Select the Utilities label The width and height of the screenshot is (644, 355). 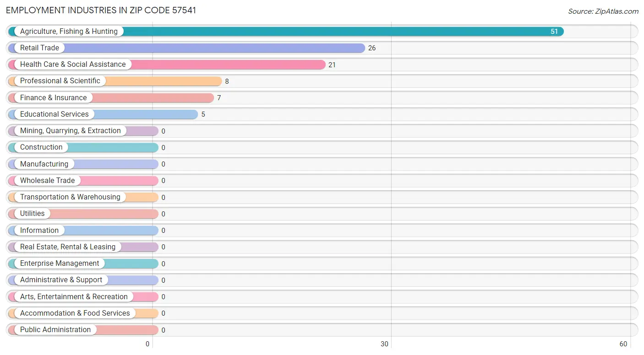[x=32, y=214]
